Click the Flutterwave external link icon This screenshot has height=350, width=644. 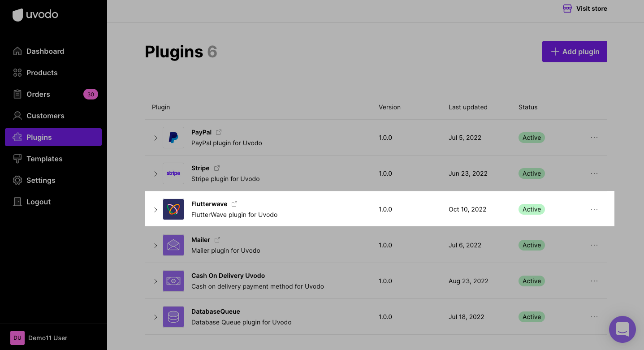click(x=234, y=204)
